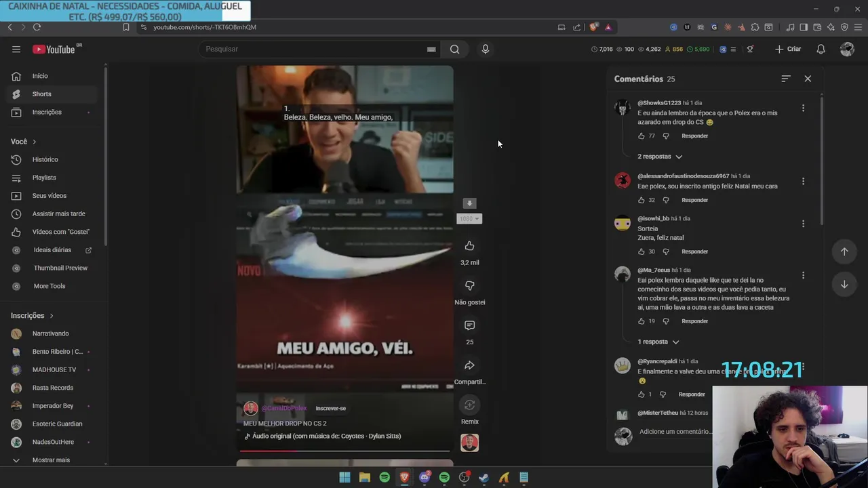Screen dimensions: 868x488
Task: Open the 1080 quality dropdown
Action: pyautogui.click(x=469, y=218)
